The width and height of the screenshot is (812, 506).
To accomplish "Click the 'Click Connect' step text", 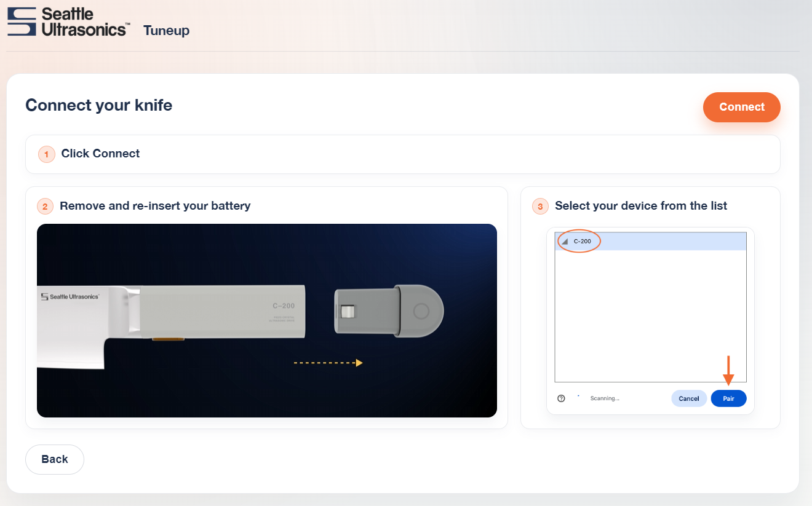I will (100, 154).
